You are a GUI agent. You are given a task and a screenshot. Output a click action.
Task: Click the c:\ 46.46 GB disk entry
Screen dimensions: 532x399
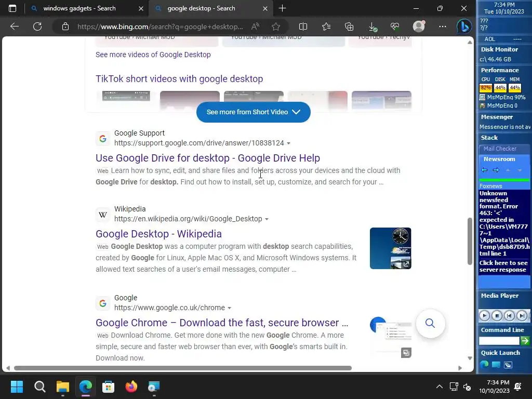click(495, 59)
